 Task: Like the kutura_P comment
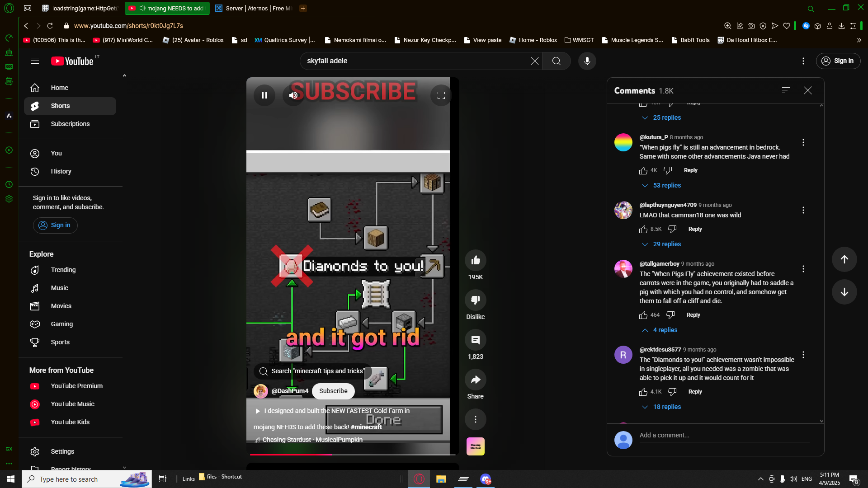(643, 170)
